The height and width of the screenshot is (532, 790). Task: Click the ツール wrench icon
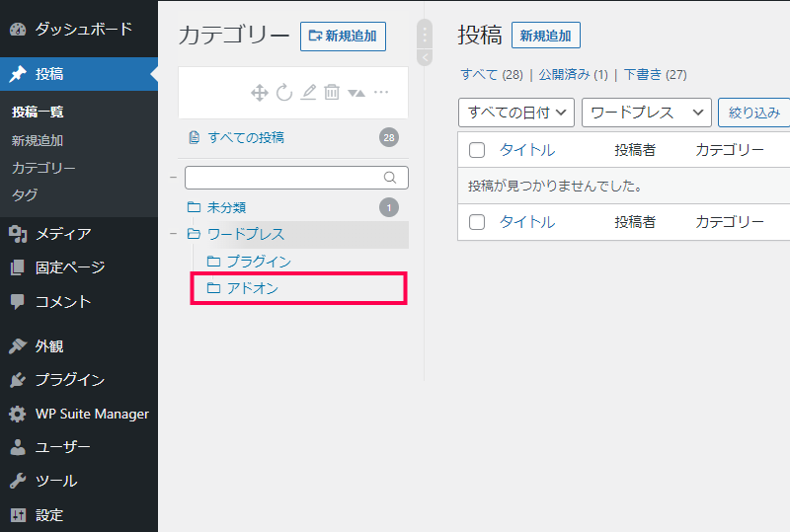18,481
